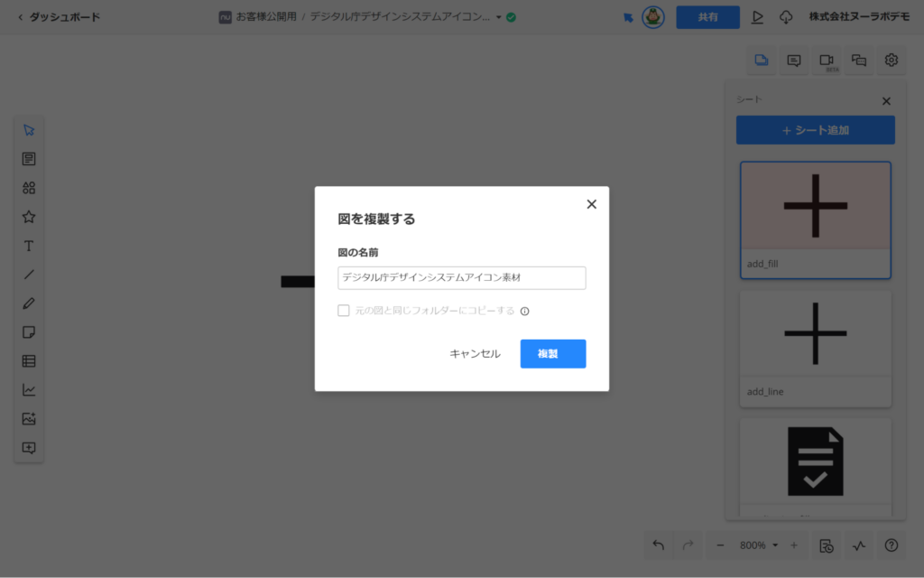Expand the document title dropdown arrow
The image size is (924, 578).
pos(498,17)
